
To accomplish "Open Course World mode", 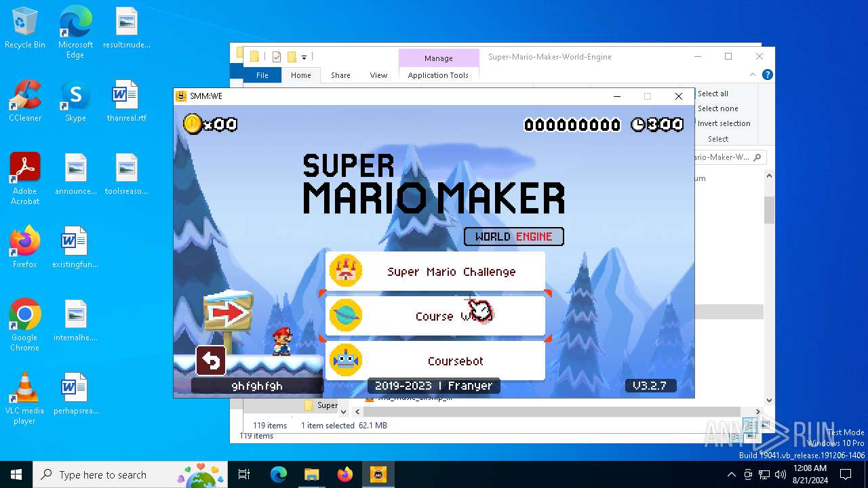I will coord(435,316).
